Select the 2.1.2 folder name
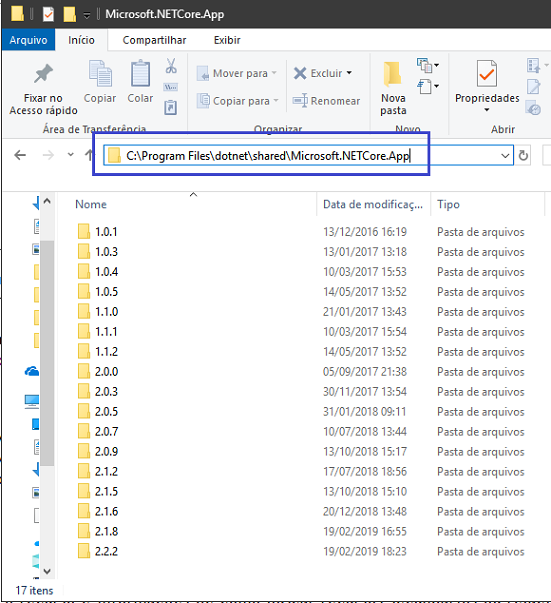 click(107, 471)
